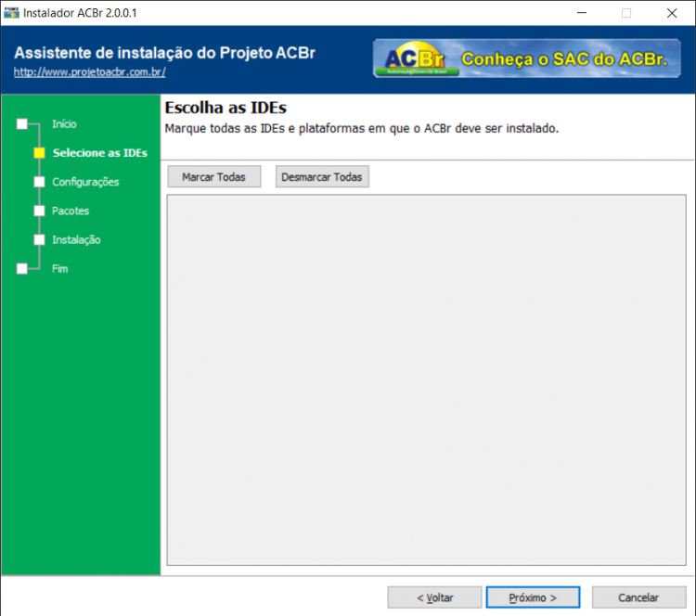The height and width of the screenshot is (616, 696).
Task: Click the Marcar Todas button
Action: [x=214, y=176]
